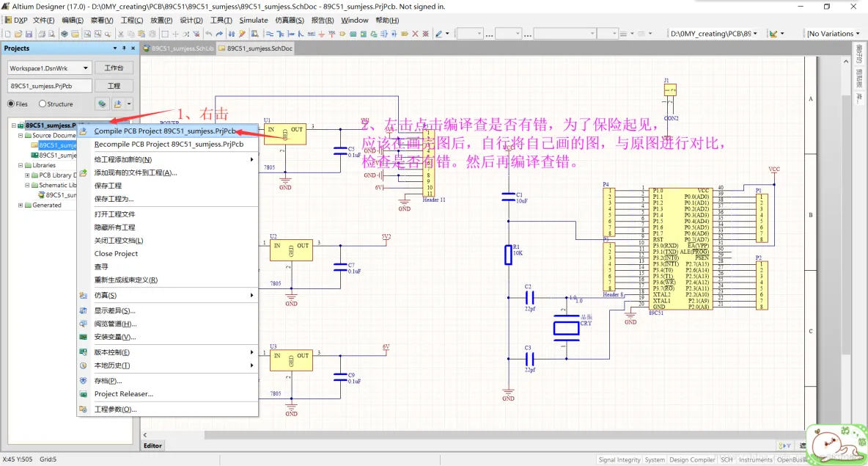Select the Place Bus tool icon
Screen dimensions: 868x466
tap(281, 34)
